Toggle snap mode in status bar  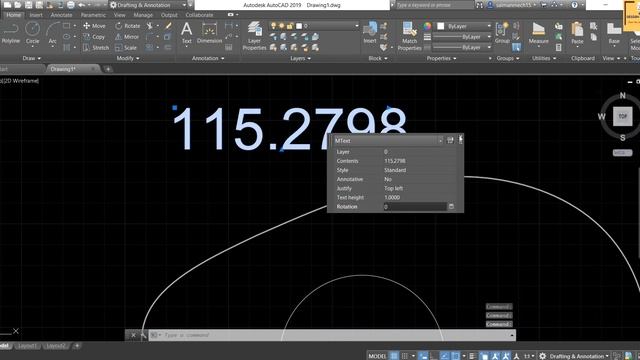tap(404, 356)
